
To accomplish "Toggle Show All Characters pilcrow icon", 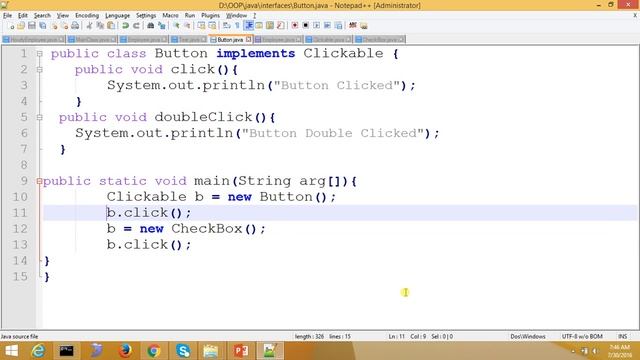I will tap(237, 25).
